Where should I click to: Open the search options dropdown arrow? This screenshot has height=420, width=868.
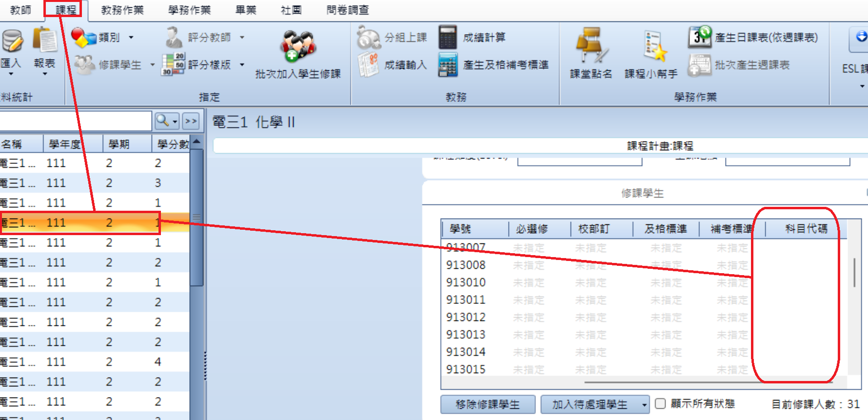[175, 121]
